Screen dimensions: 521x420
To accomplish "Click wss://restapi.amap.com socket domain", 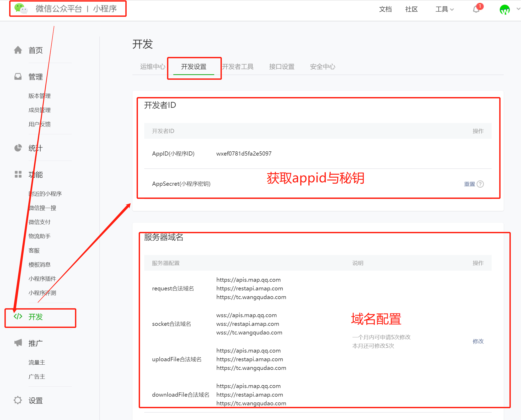I will (x=248, y=324).
